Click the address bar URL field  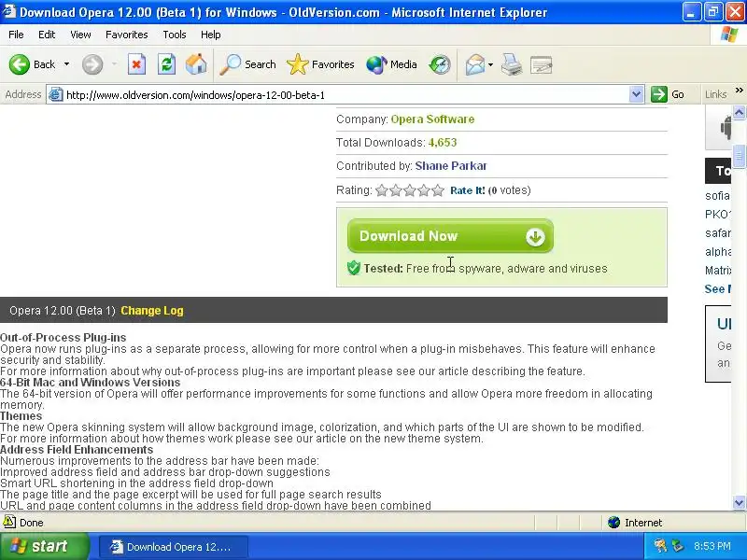[x=345, y=95]
